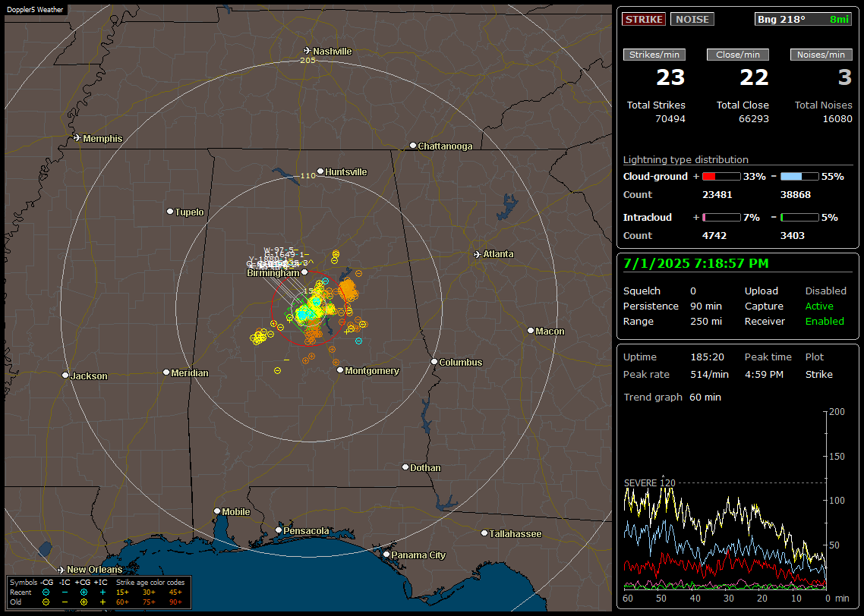
Task: Click the Old +CG yellow legend symbol
Action: click(84, 602)
